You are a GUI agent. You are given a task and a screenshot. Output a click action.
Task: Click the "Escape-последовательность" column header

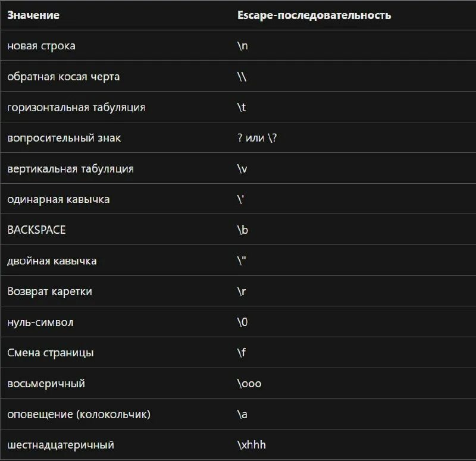tap(314, 15)
